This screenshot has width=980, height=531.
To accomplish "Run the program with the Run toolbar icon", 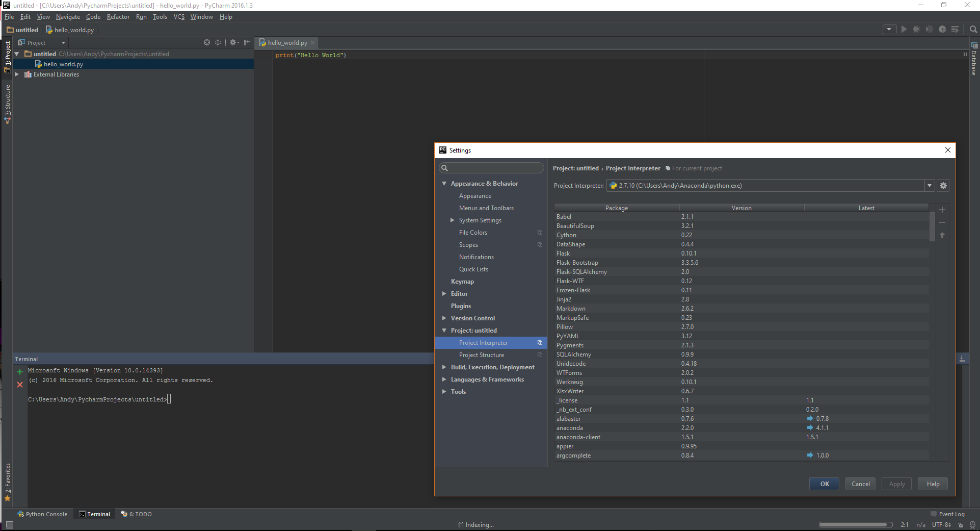I will 904,30.
